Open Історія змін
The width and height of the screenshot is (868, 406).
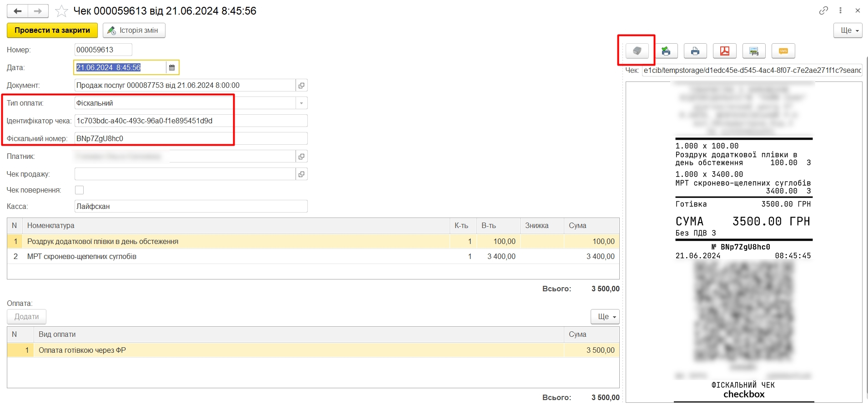coord(134,30)
